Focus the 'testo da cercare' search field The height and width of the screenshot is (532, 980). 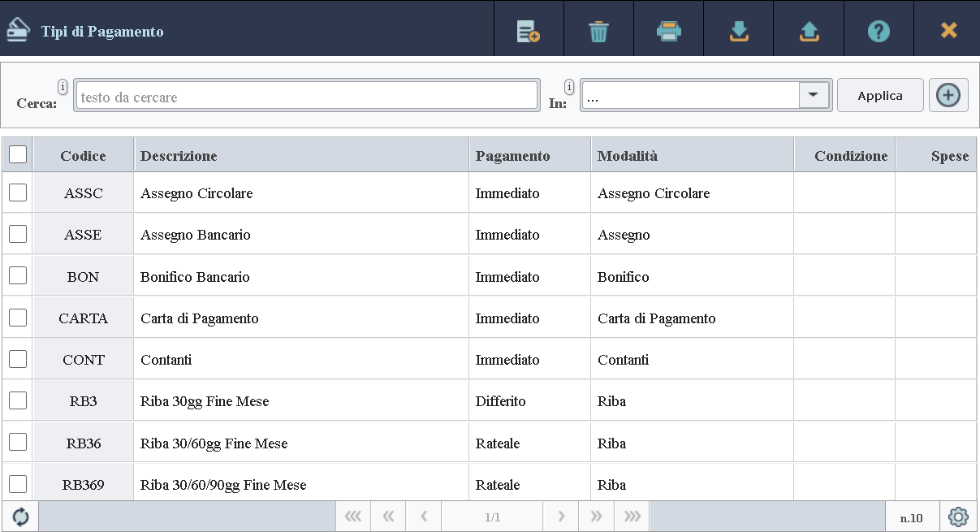(x=306, y=97)
